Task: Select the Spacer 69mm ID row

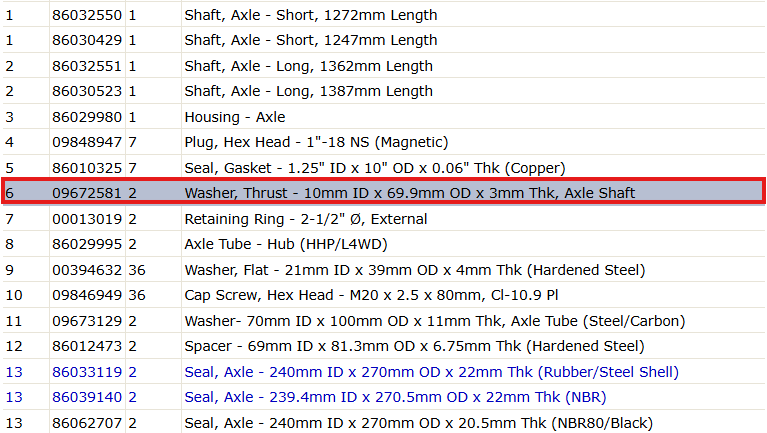Action: point(384,346)
